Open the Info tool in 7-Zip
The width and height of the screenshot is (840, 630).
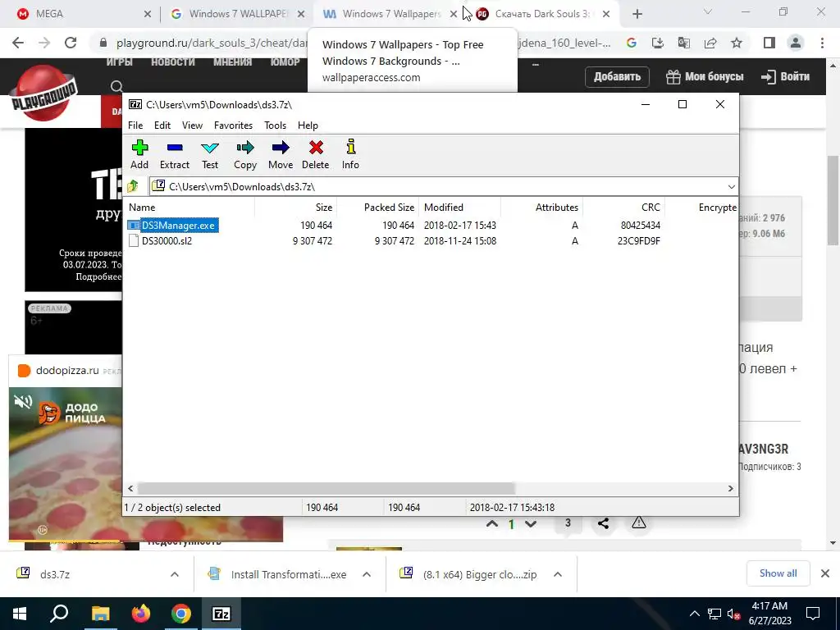(350, 155)
